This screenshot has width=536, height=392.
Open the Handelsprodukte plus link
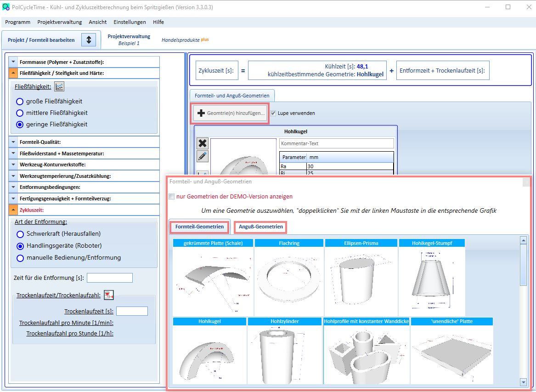[185, 40]
